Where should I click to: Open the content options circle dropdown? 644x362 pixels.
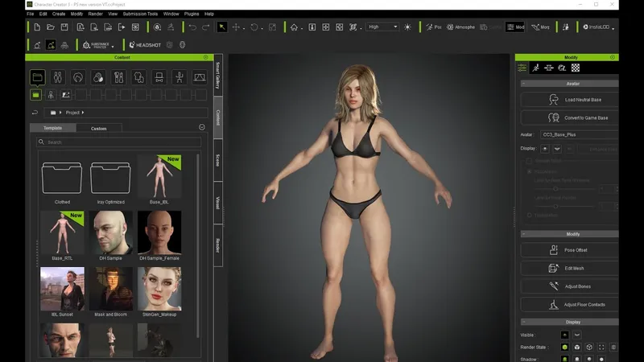(202, 127)
